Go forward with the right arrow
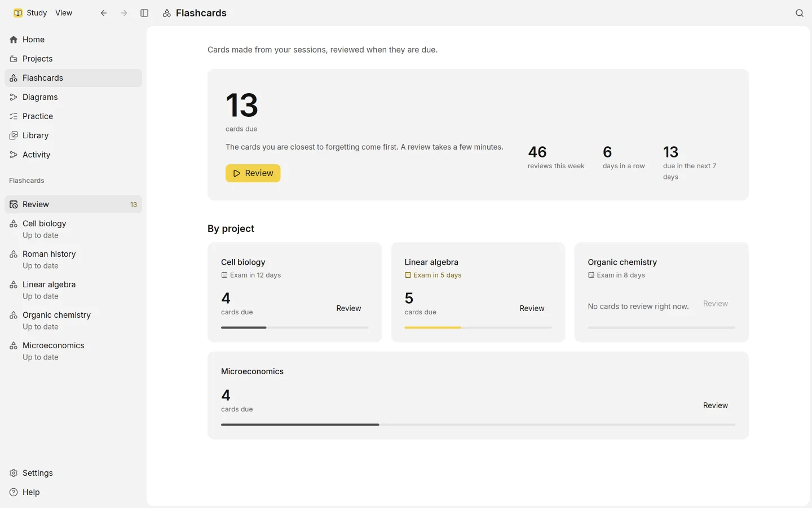 (124, 13)
